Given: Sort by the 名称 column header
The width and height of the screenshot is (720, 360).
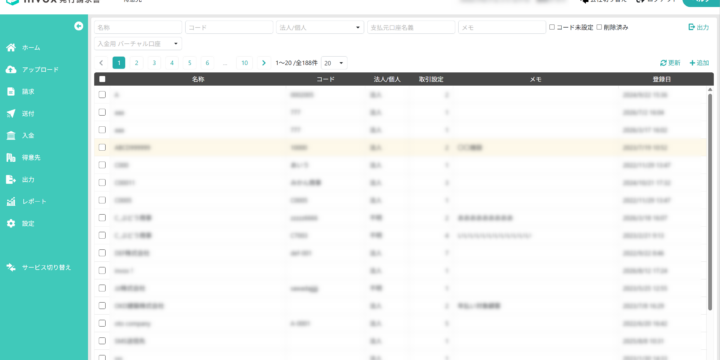Looking at the screenshot, I should (x=198, y=79).
